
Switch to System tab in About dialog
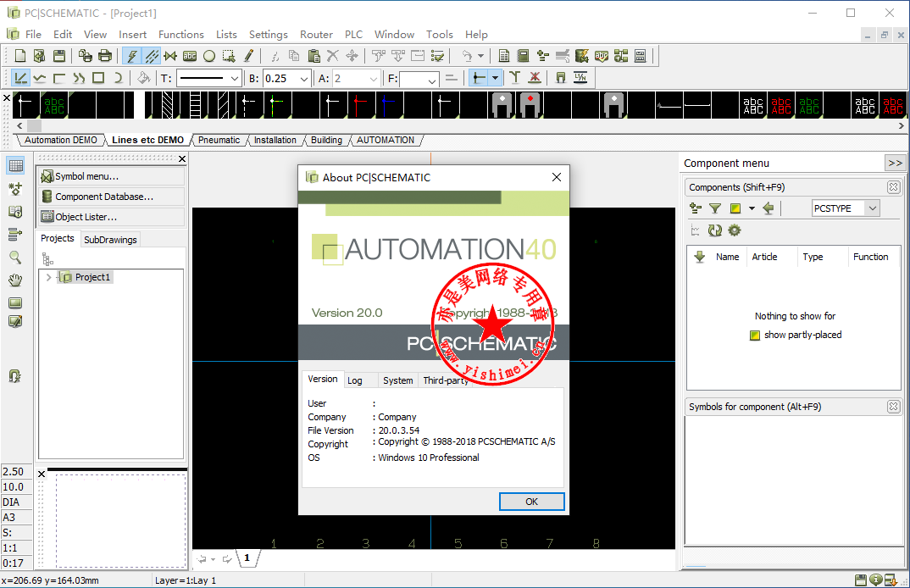point(398,380)
